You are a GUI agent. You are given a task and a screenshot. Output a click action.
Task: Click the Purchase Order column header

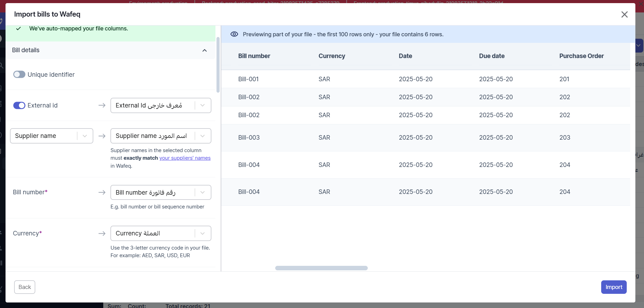tap(581, 56)
